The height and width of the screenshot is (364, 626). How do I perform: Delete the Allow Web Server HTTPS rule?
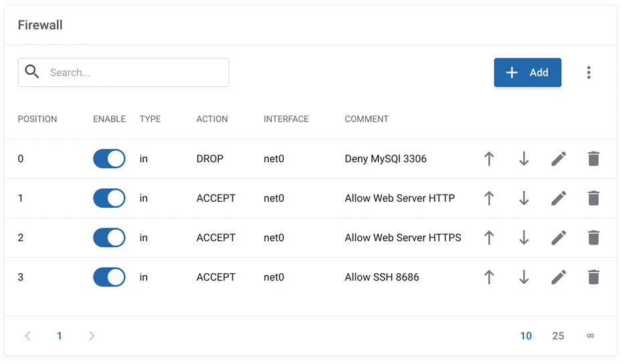click(593, 238)
